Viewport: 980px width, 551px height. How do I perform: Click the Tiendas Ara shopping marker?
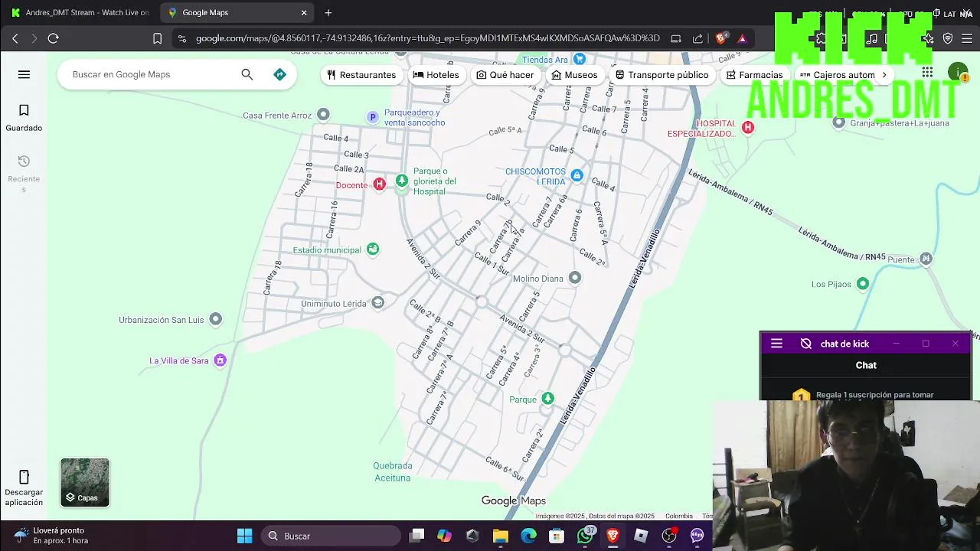click(580, 59)
